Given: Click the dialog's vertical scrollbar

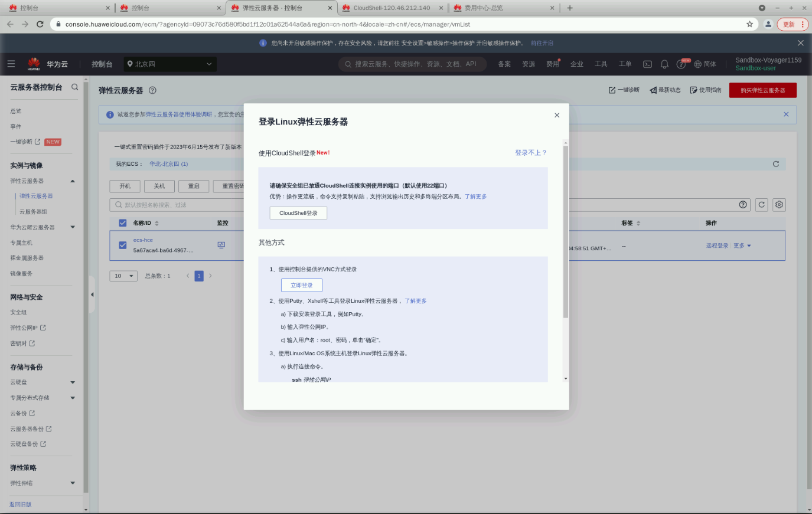Looking at the screenshot, I should pyautogui.click(x=566, y=231).
